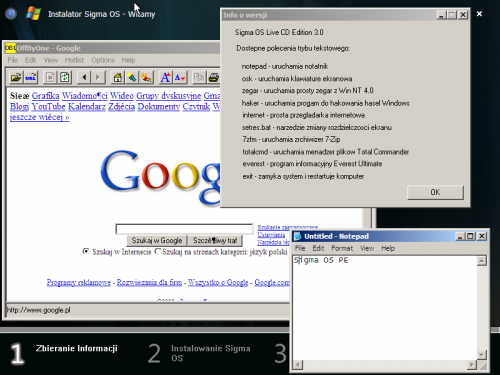Click the flashlight find icon
500x375 pixels.
(132, 77)
